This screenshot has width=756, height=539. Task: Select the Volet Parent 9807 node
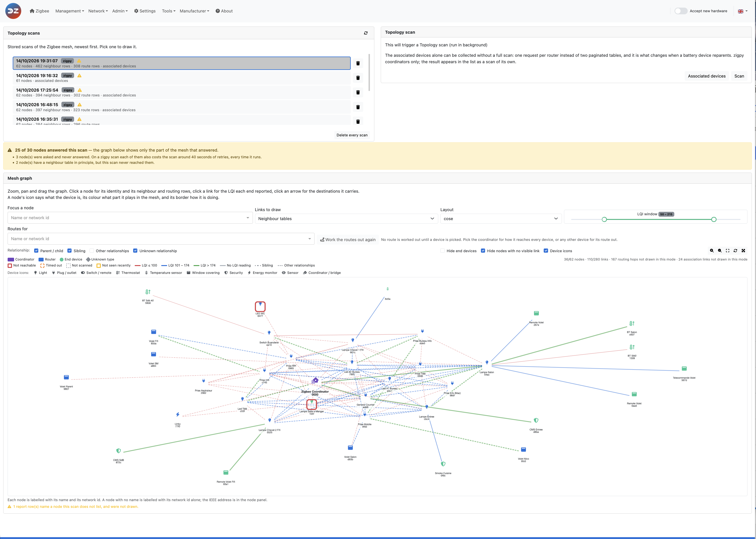pos(66,377)
